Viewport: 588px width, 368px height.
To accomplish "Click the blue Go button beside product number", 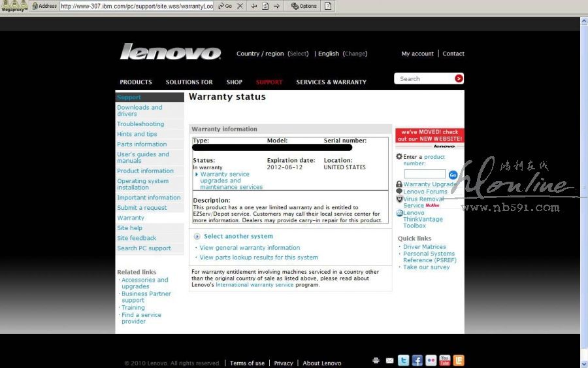I will pyautogui.click(x=453, y=175).
